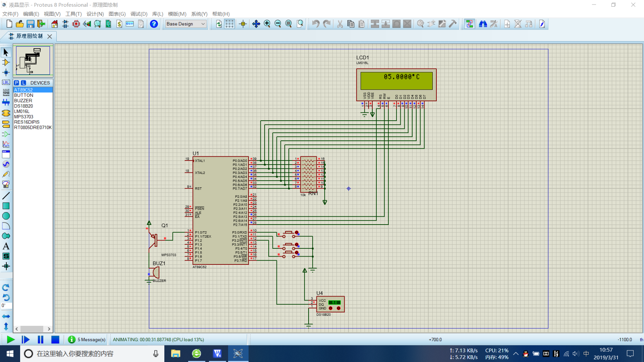644x362 pixels.
Task: Click the device list horizontal scrollbar
Action: coord(33,329)
